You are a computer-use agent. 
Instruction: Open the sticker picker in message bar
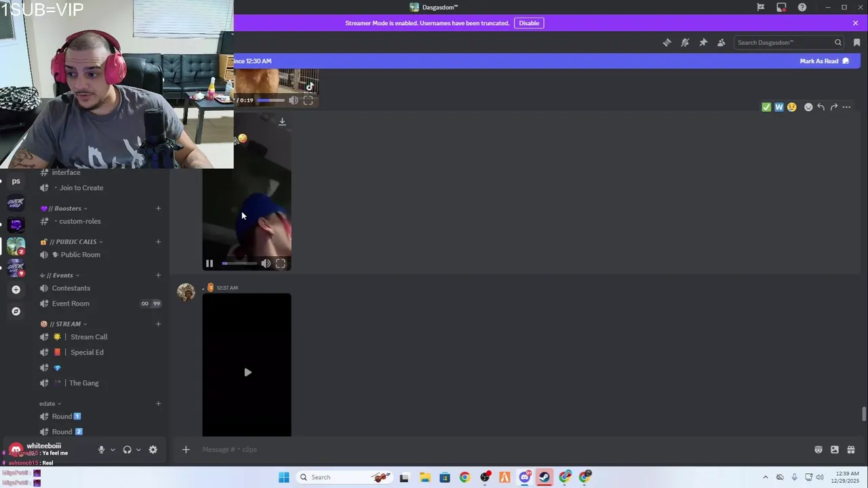[x=818, y=449]
